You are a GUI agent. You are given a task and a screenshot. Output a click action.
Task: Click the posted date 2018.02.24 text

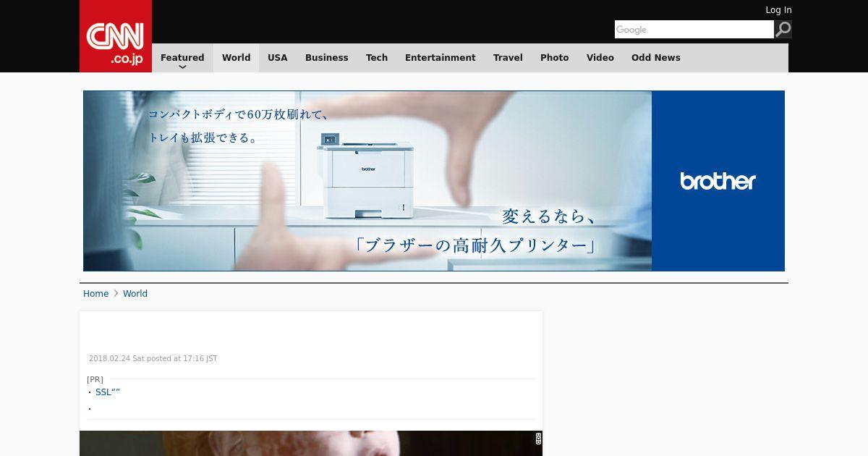click(x=153, y=359)
